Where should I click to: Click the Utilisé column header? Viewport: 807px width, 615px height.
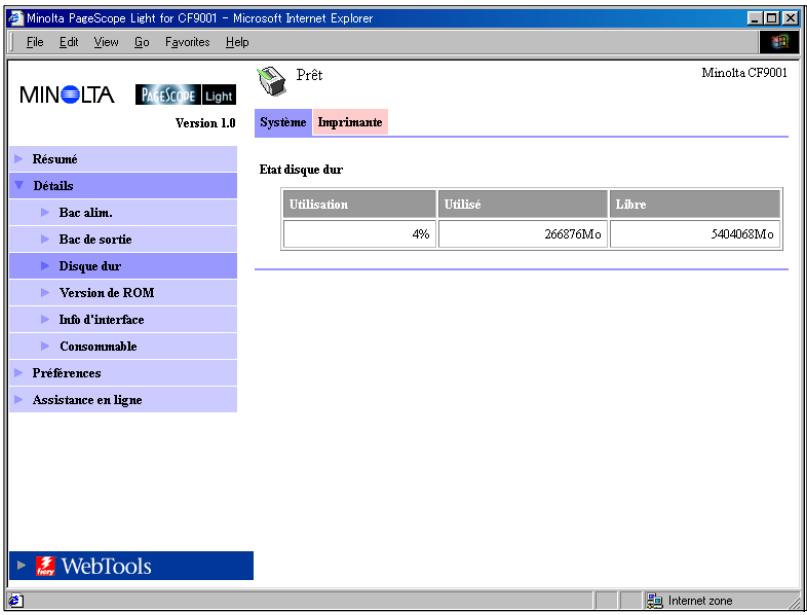point(522,204)
